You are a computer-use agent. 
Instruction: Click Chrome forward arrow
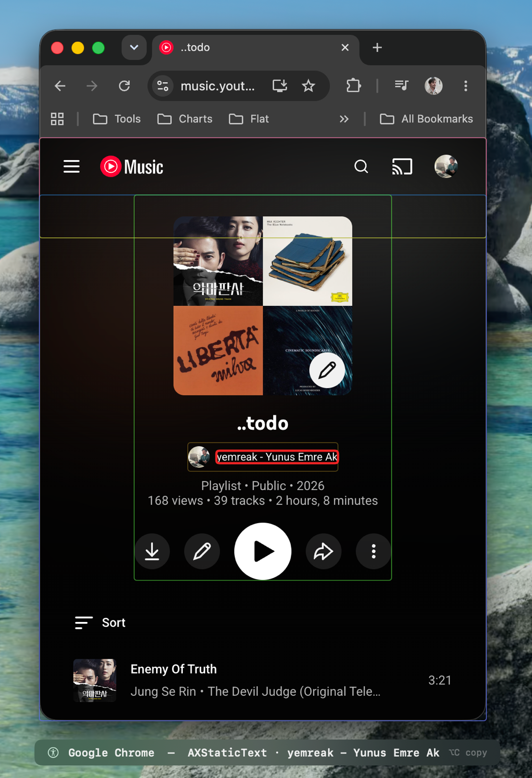click(x=92, y=86)
